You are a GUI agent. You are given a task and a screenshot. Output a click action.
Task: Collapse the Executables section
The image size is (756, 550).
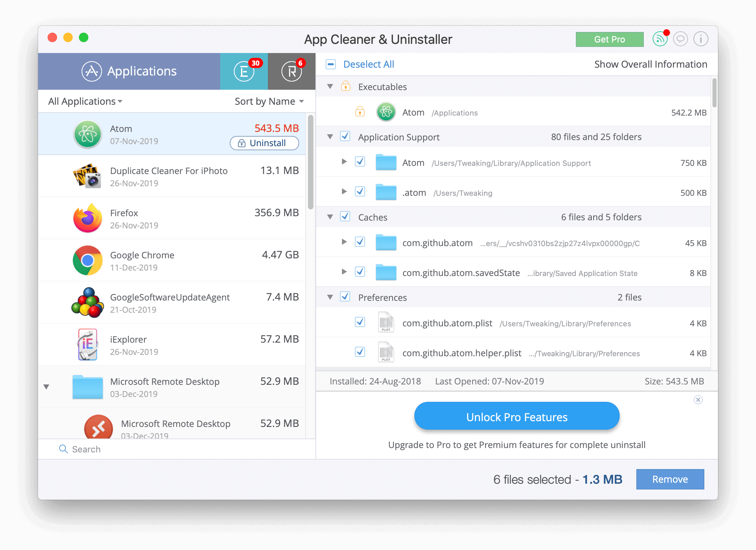click(x=330, y=87)
